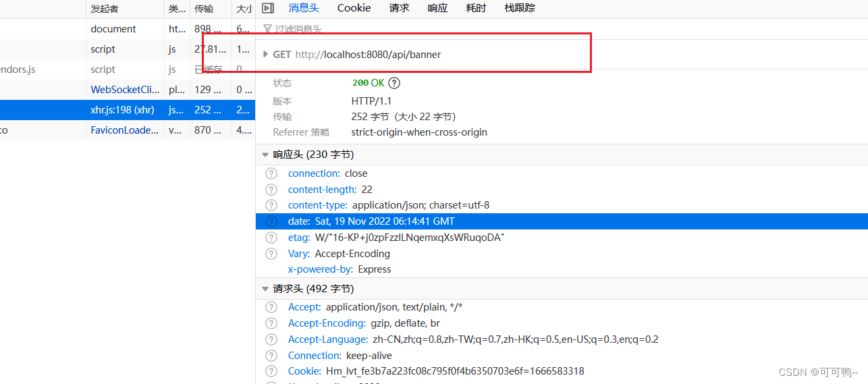Collapse the 请求头 (492 字节) section

click(x=265, y=289)
